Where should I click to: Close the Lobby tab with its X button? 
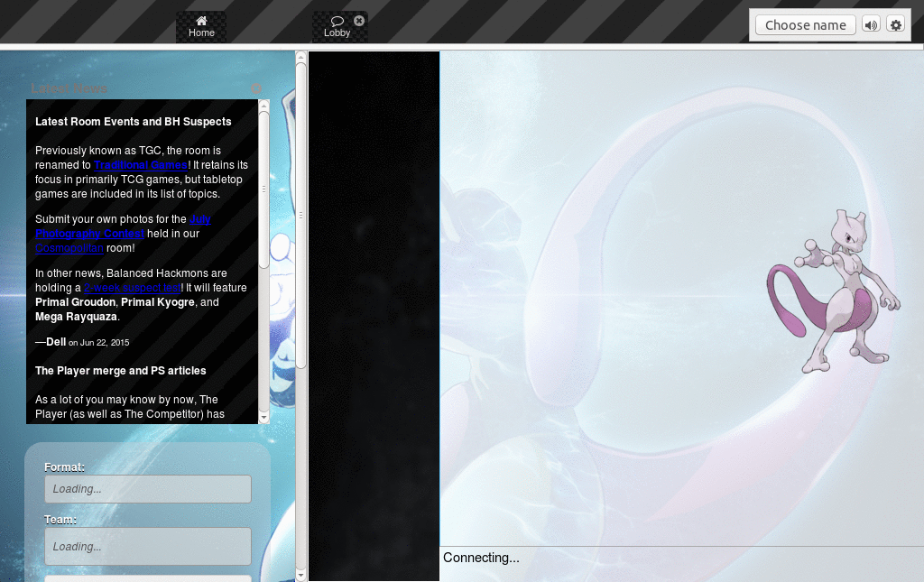coord(359,20)
